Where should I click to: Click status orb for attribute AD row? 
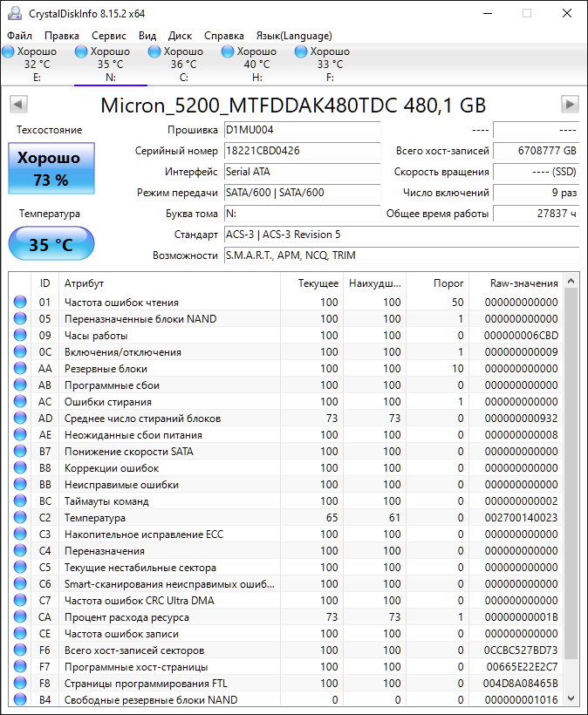[x=20, y=418]
